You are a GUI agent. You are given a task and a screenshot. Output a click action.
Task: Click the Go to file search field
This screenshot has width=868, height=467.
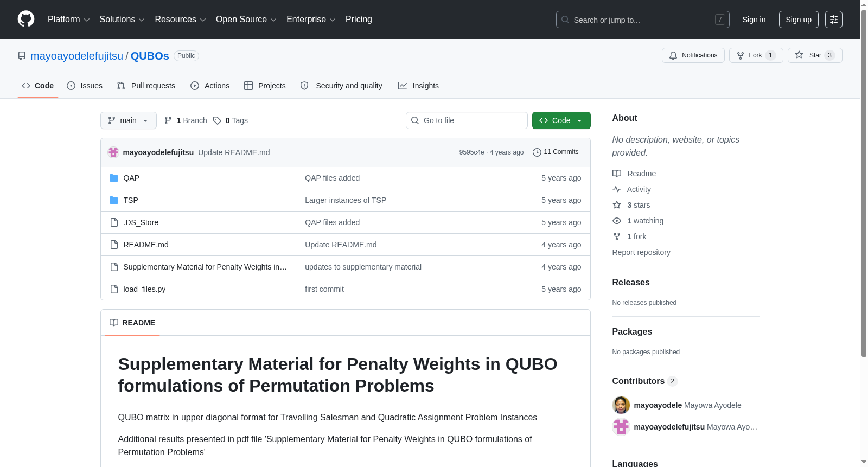(467, 120)
